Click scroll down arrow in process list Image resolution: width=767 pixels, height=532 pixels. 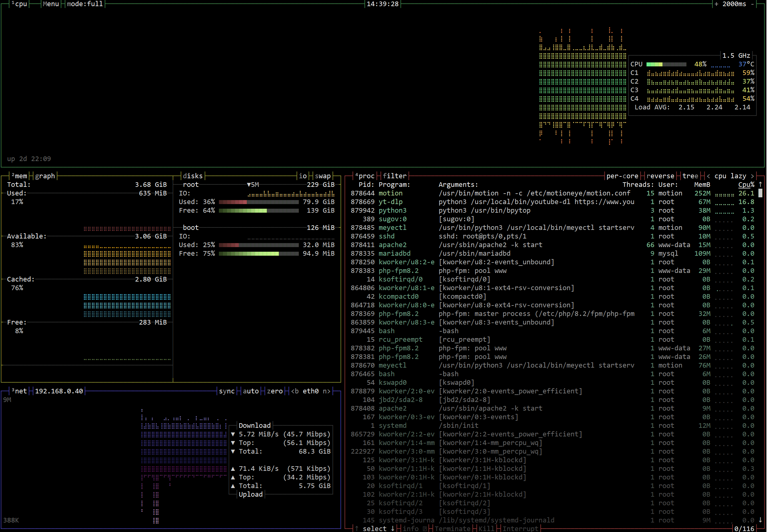click(x=760, y=520)
